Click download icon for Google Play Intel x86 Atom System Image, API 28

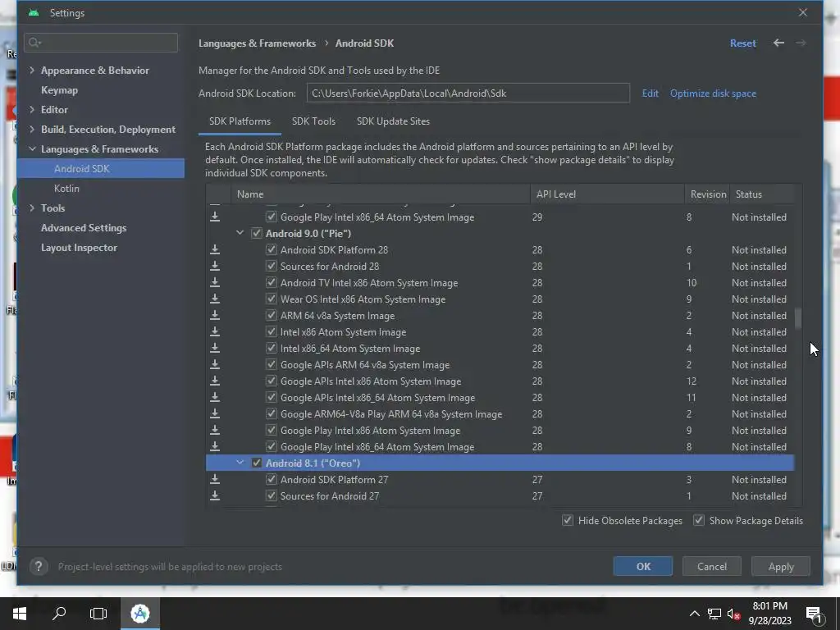pyautogui.click(x=215, y=430)
